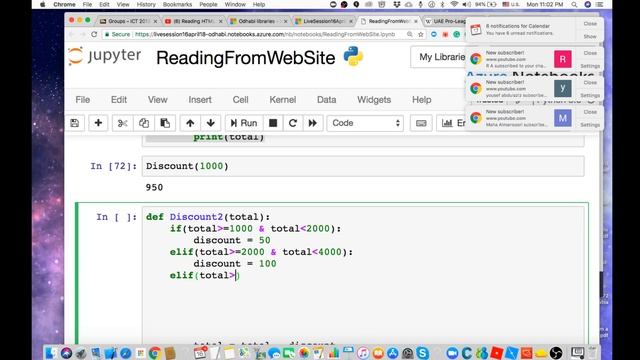Viewport: 640px width, 360px height.
Task: Open Spotlight search in menu bar
Action: coord(574,4)
